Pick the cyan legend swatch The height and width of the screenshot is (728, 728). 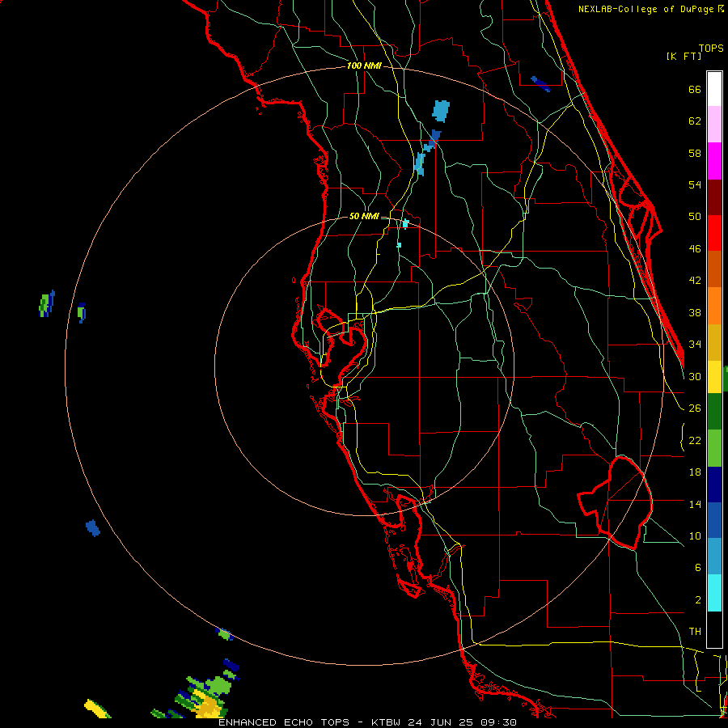coord(714,593)
